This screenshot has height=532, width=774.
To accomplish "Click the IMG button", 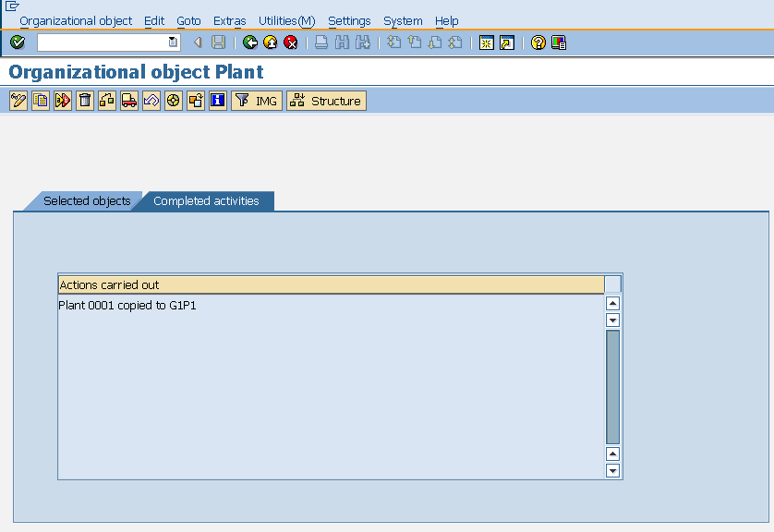I will [256, 101].
